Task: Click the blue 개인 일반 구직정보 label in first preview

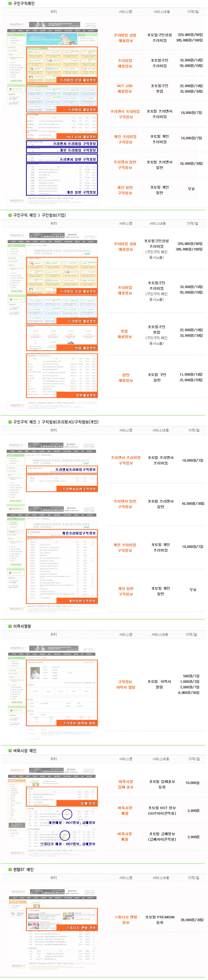Action: (x=81, y=192)
